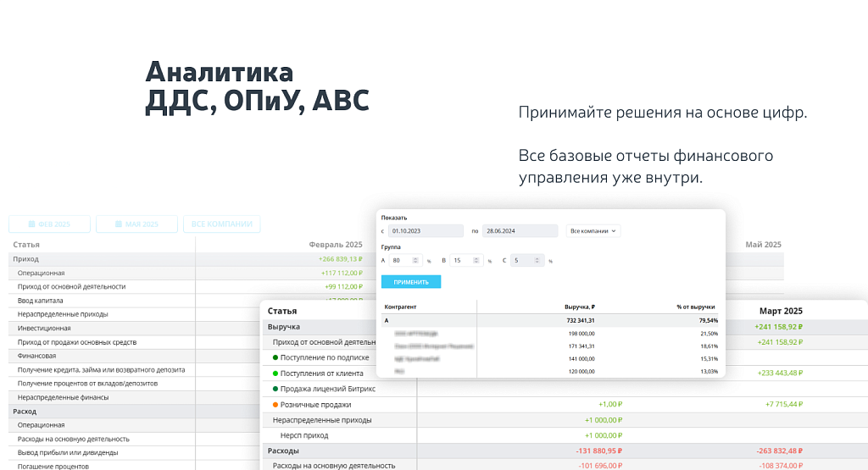Click green dot beside Поступление по подписке
The height and width of the screenshot is (470, 868).
[275, 357]
